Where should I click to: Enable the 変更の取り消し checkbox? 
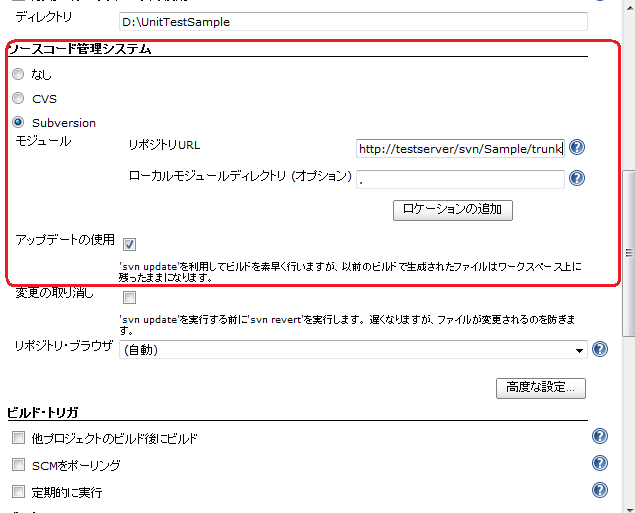point(129,298)
